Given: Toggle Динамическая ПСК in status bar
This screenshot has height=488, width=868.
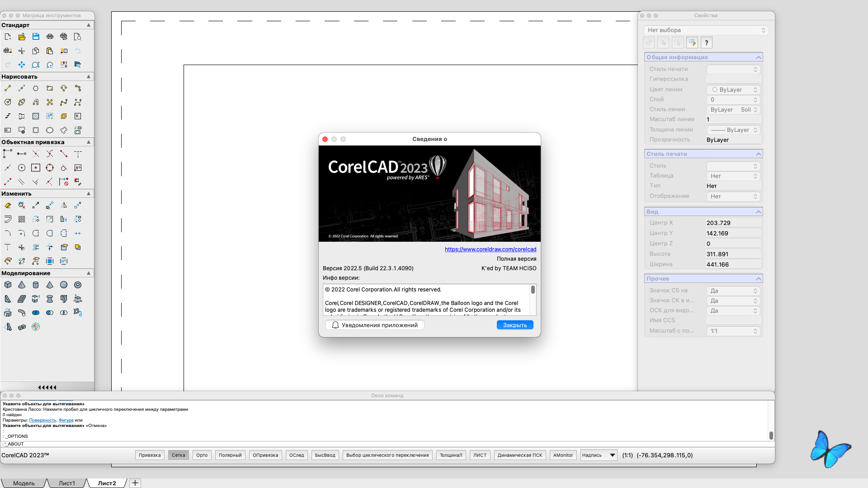Looking at the screenshot, I should 520,455.
